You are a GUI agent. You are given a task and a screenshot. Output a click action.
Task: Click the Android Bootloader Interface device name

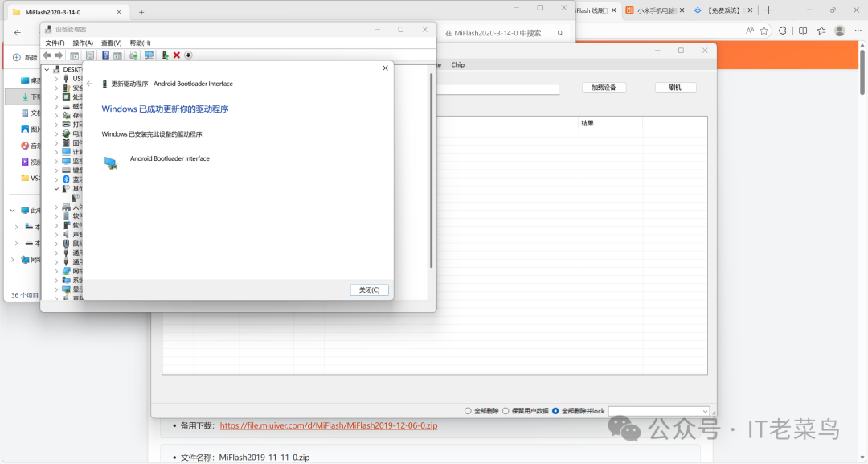(170, 158)
